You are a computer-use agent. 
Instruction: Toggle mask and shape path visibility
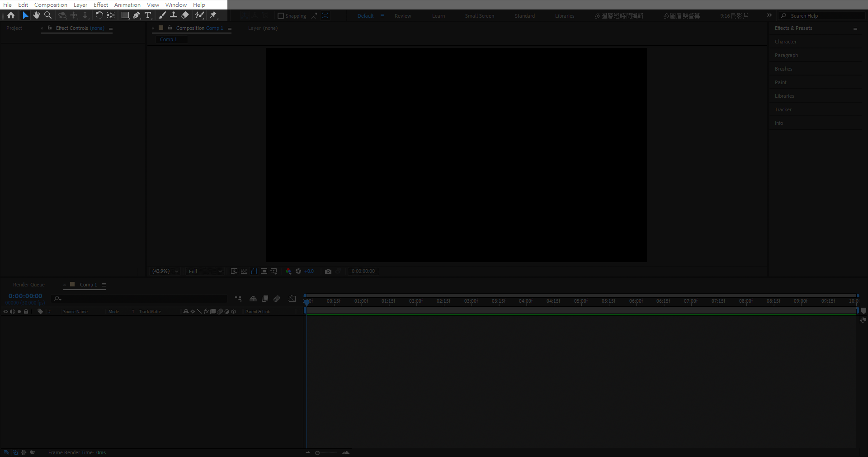254,271
